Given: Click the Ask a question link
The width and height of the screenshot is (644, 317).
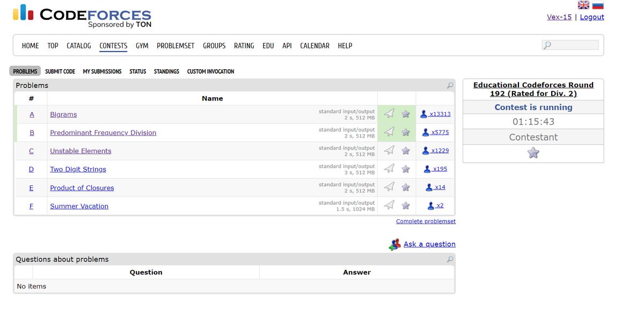Looking at the screenshot, I should 429,244.
